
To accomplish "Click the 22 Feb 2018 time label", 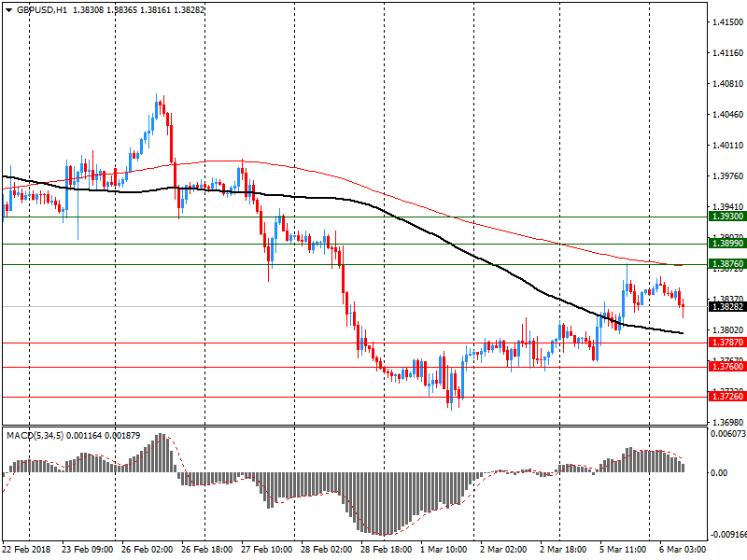I will pos(27,550).
